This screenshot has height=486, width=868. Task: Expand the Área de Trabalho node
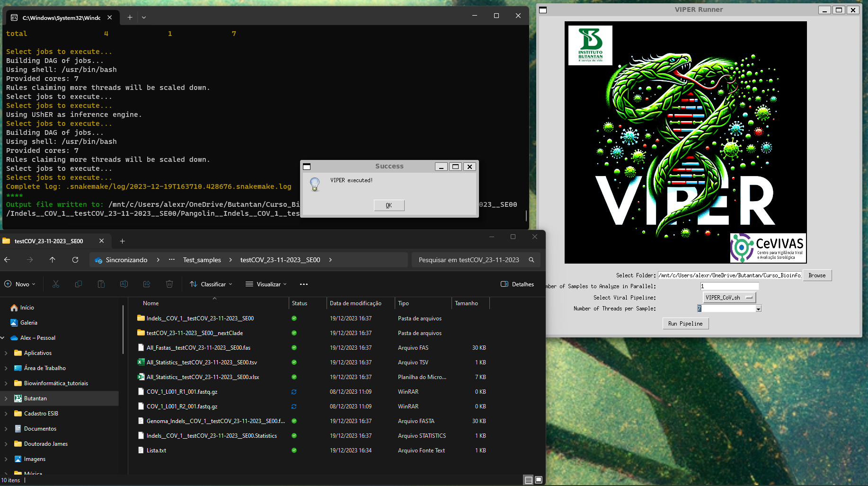tap(6, 368)
